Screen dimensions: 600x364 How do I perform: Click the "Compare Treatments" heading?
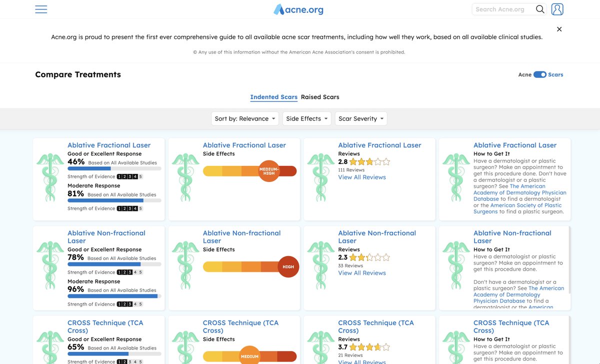coord(78,74)
